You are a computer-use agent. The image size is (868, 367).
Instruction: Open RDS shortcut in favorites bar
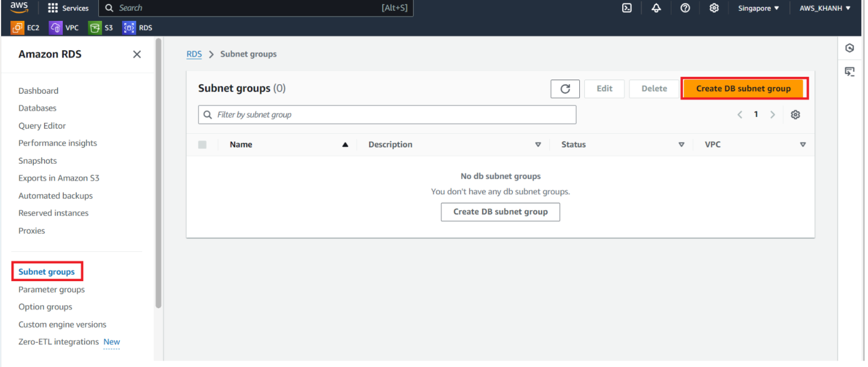tap(138, 27)
